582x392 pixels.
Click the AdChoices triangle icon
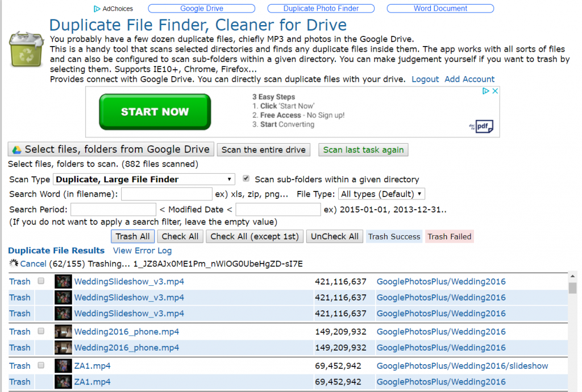point(97,9)
